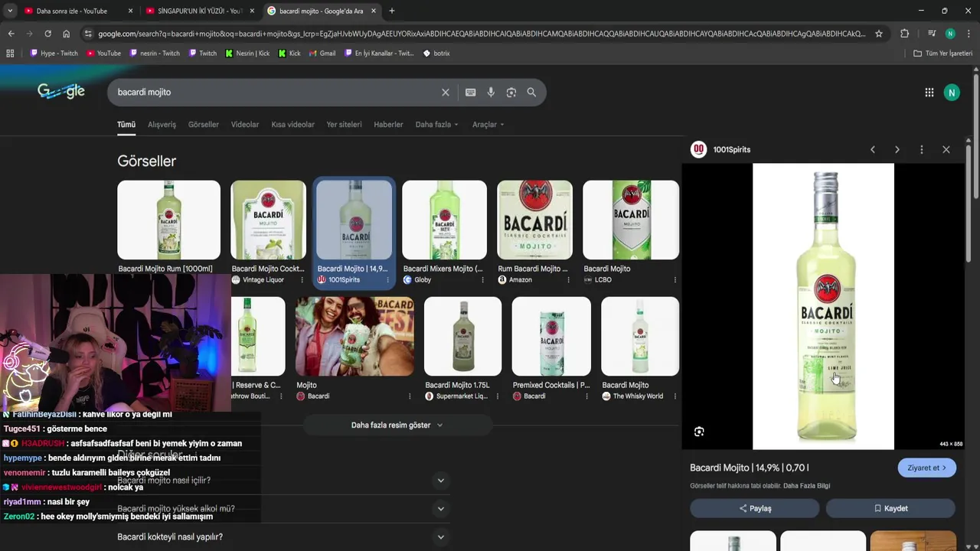Open the Chrome tab search dropdown
The image size is (980, 551).
coord(10,11)
